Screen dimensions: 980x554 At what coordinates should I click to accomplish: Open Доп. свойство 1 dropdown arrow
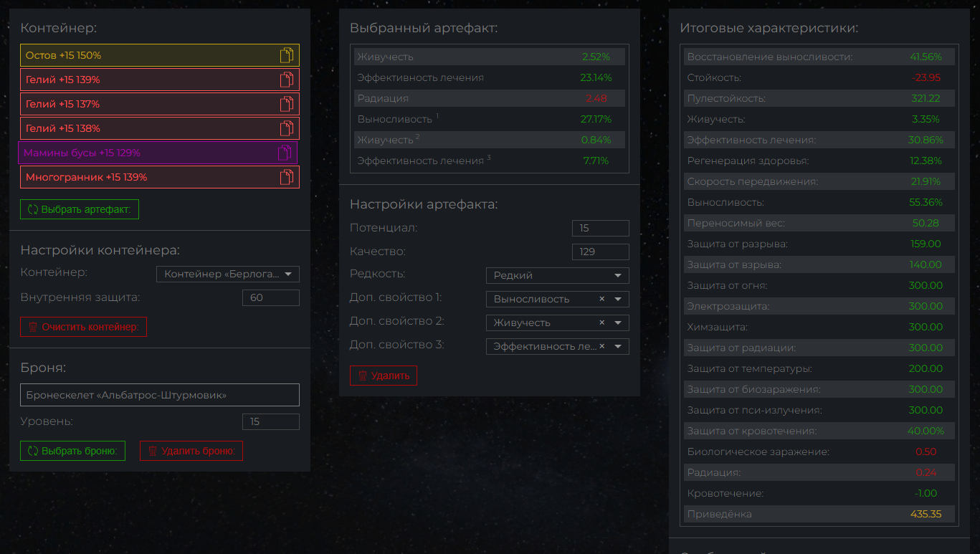[x=617, y=299]
